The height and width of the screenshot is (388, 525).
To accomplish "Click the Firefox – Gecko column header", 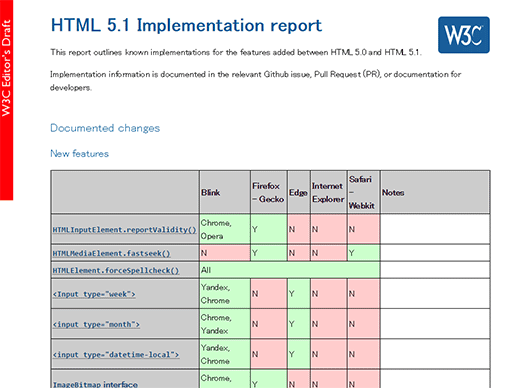I will 269,192.
